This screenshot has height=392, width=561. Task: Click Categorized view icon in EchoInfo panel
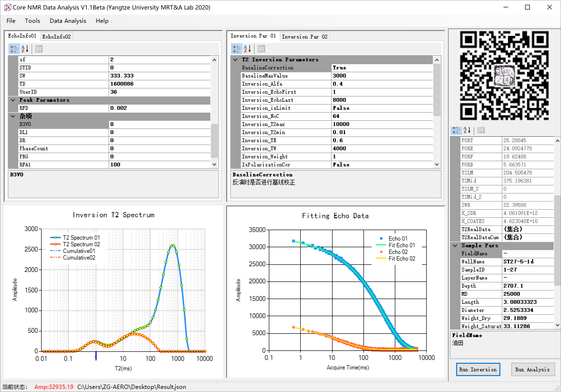(x=14, y=49)
